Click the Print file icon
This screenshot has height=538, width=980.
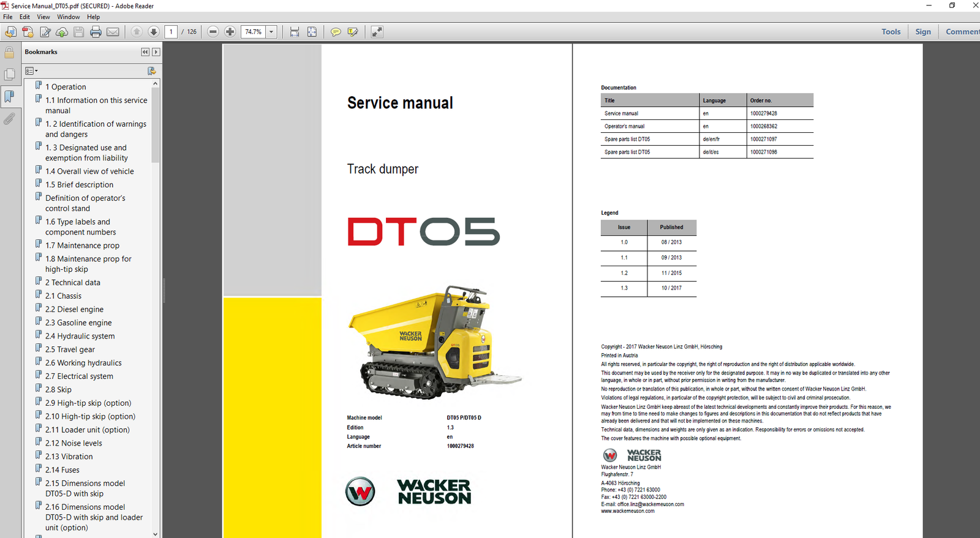click(x=96, y=32)
